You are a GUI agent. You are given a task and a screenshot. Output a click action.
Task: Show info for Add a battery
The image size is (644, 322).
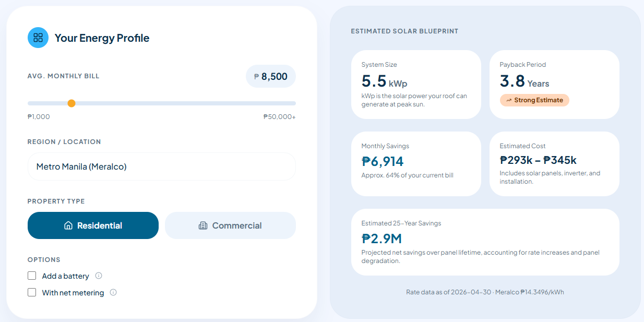pyautogui.click(x=99, y=276)
